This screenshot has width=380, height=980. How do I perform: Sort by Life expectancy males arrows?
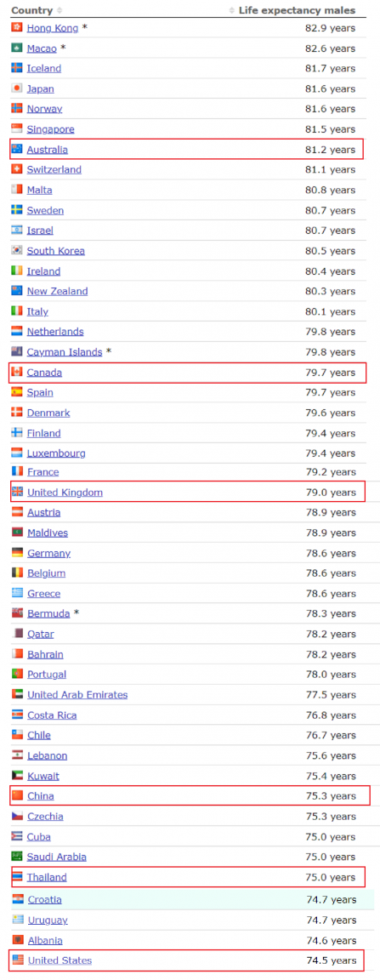point(232,10)
